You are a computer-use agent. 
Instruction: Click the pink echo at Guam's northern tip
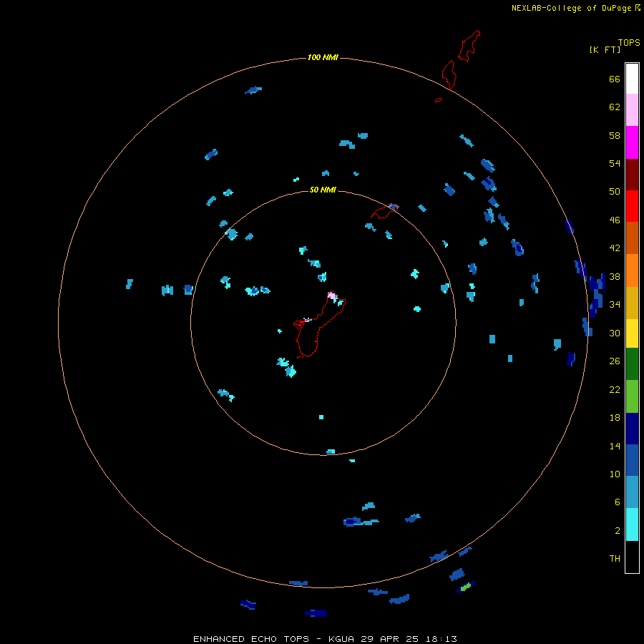(331, 296)
